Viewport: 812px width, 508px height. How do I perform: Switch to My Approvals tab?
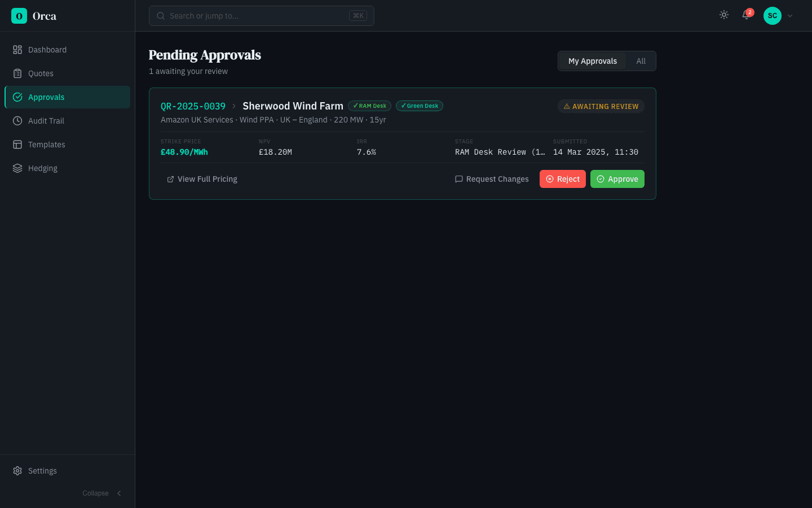(x=592, y=61)
